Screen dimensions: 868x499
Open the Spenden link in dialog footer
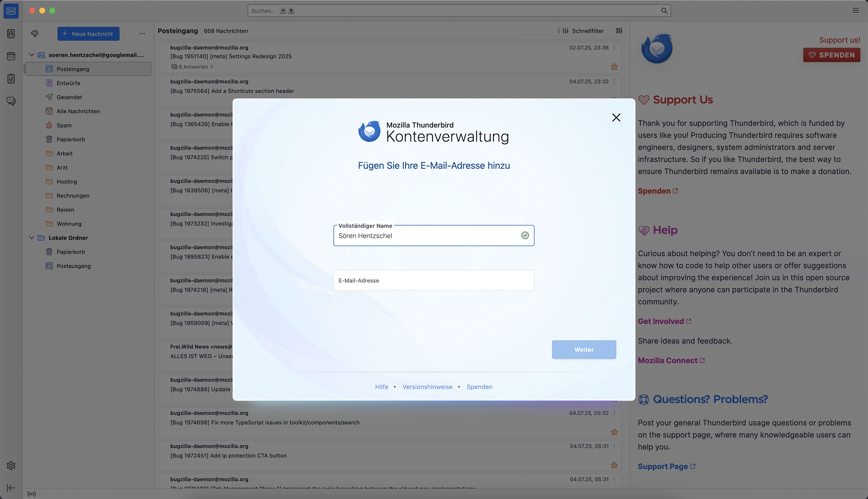click(x=479, y=387)
